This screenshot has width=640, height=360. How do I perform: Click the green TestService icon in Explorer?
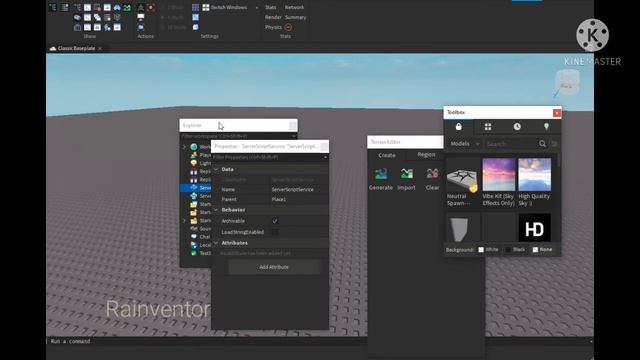194,253
